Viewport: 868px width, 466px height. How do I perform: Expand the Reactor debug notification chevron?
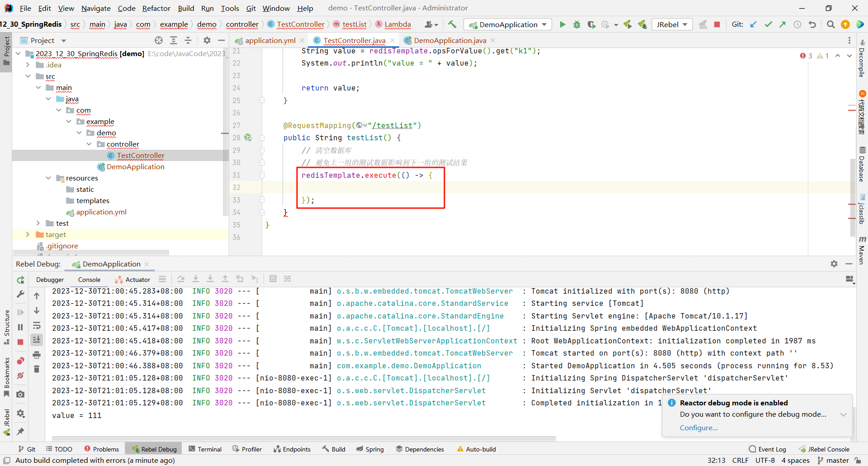click(x=844, y=414)
